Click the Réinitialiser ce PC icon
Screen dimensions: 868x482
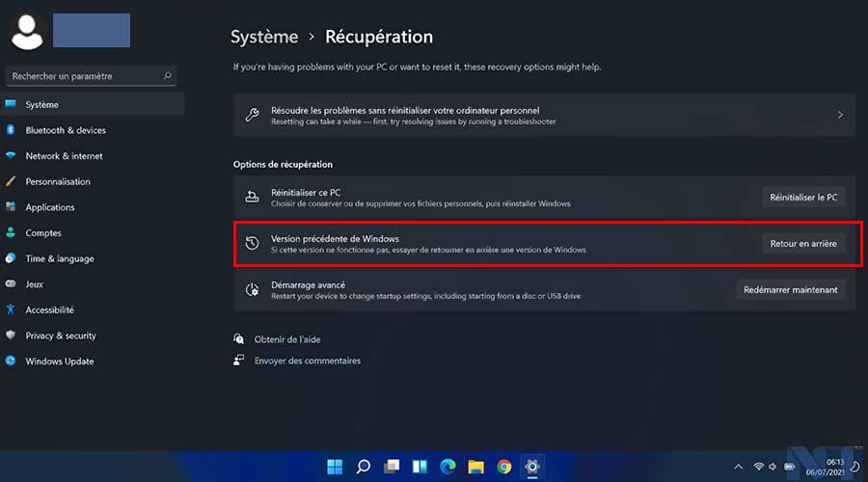point(252,197)
